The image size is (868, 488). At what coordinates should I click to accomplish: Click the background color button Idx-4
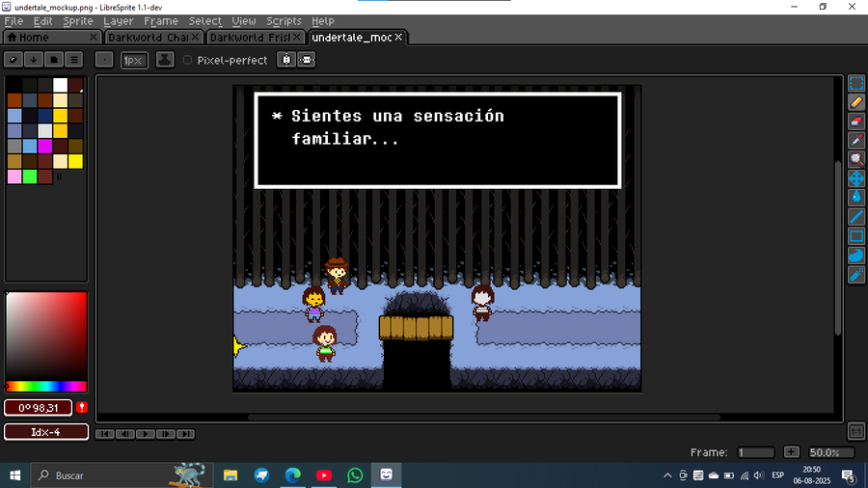[x=46, y=432]
